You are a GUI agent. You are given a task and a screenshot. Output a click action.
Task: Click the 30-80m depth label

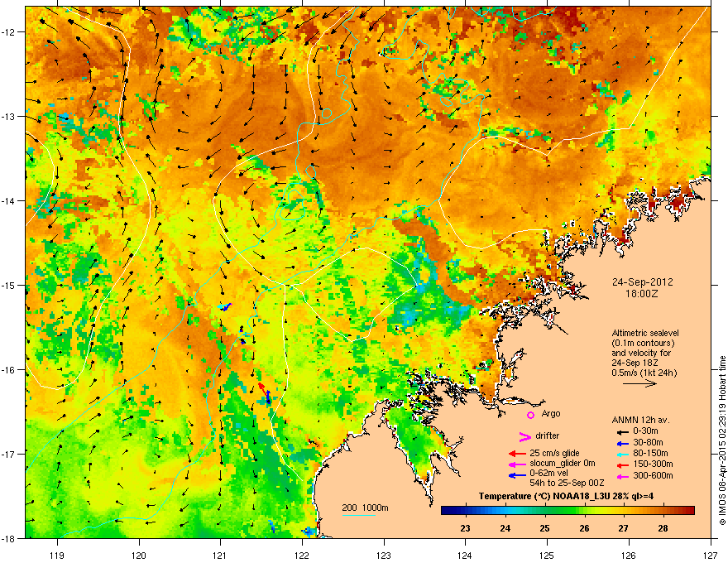click(648, 443)
